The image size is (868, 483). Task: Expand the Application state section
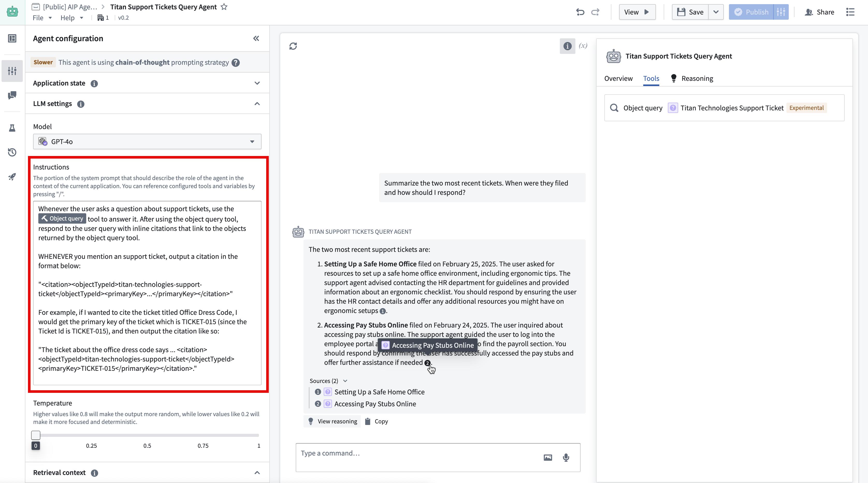pos(257,83)
